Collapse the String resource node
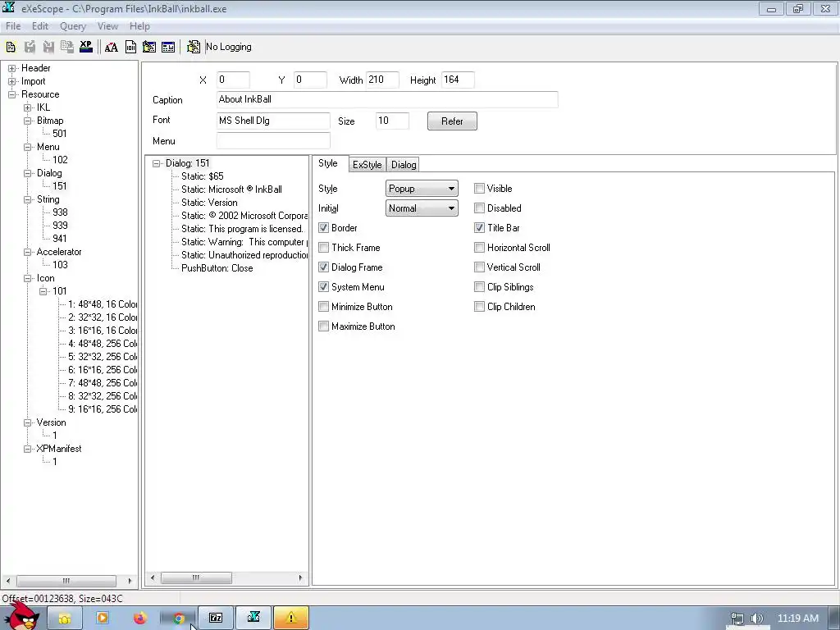The width and height of the screenshot is (840, 630). [28, 199]
